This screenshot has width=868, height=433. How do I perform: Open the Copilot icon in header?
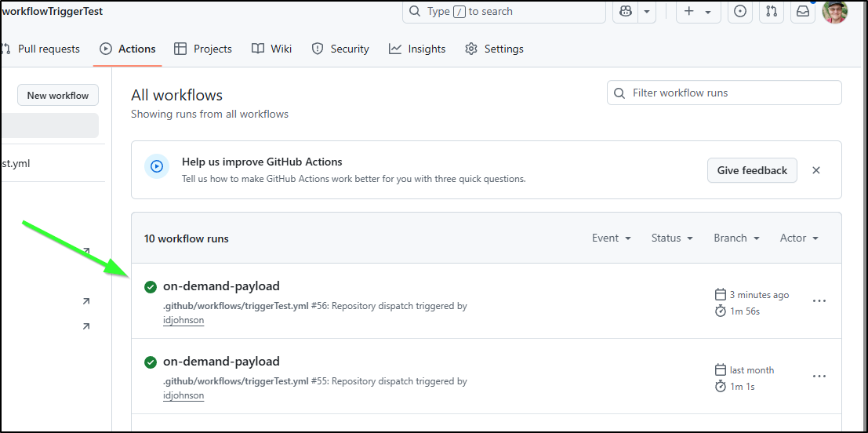pos(626,11)
